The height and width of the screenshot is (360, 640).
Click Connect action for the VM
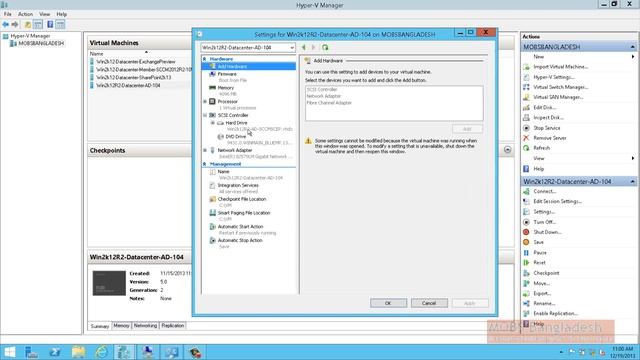[x=544, y=191]
